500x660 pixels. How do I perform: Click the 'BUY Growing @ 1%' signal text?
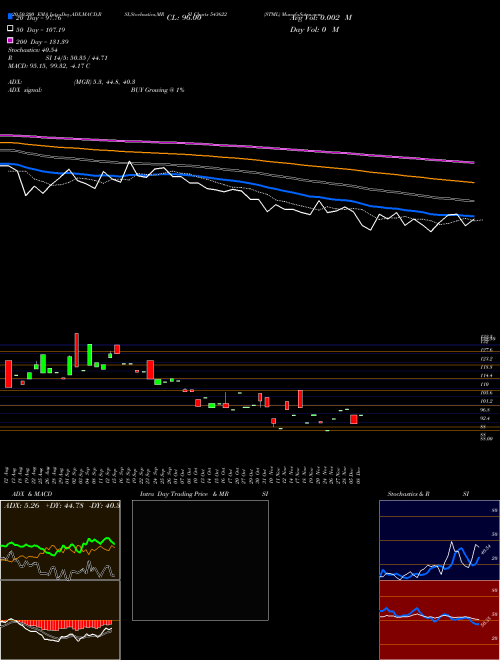[157, 90]
